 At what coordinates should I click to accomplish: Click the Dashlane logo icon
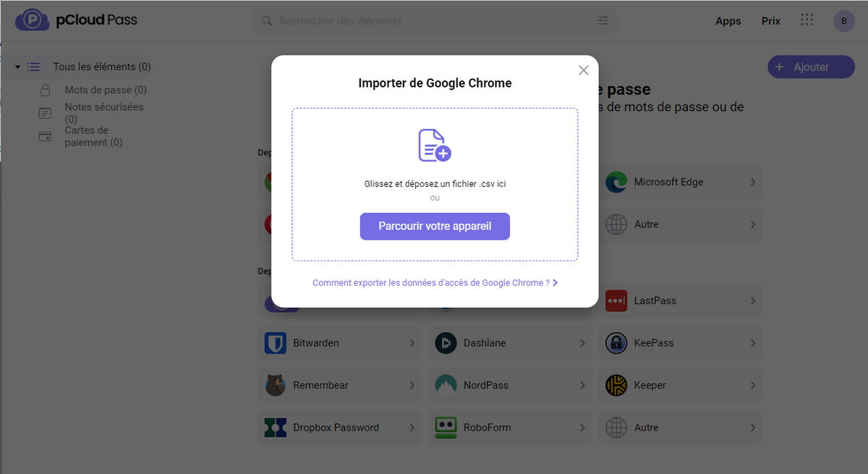pos(446,343)
